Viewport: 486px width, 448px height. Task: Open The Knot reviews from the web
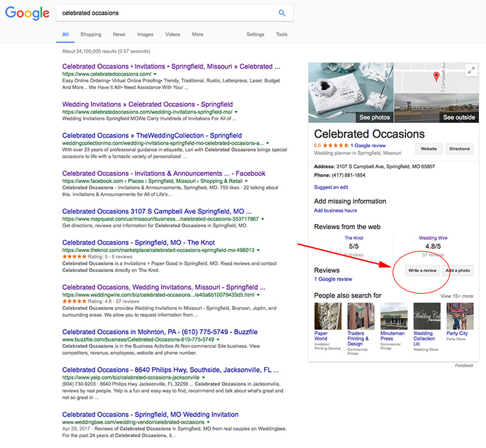click(x=354, y=238)
